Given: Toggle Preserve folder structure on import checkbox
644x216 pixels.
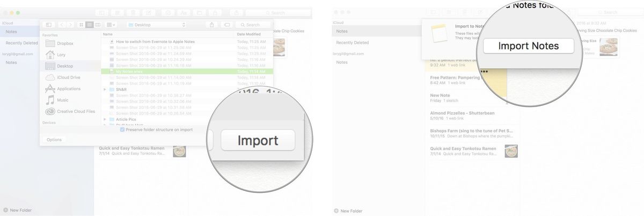Looking at the screenshot, I should pyautogui.click(x=122, y=129).
